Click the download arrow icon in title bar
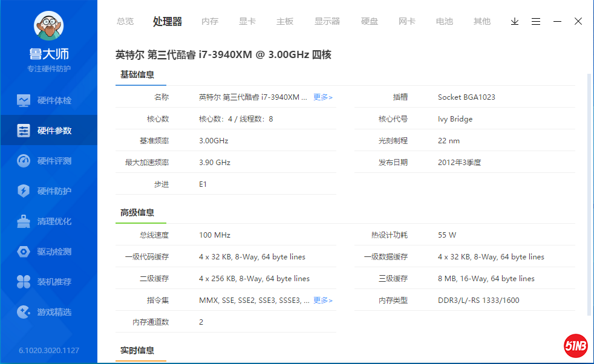This screenshot has height=364, width=594. pos(515,21)
